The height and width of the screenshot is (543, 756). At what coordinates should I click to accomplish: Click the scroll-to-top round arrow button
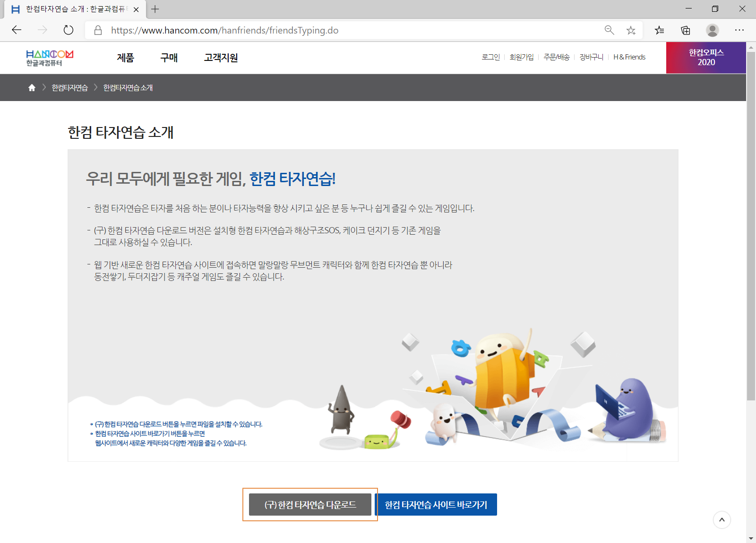[722, 520]
